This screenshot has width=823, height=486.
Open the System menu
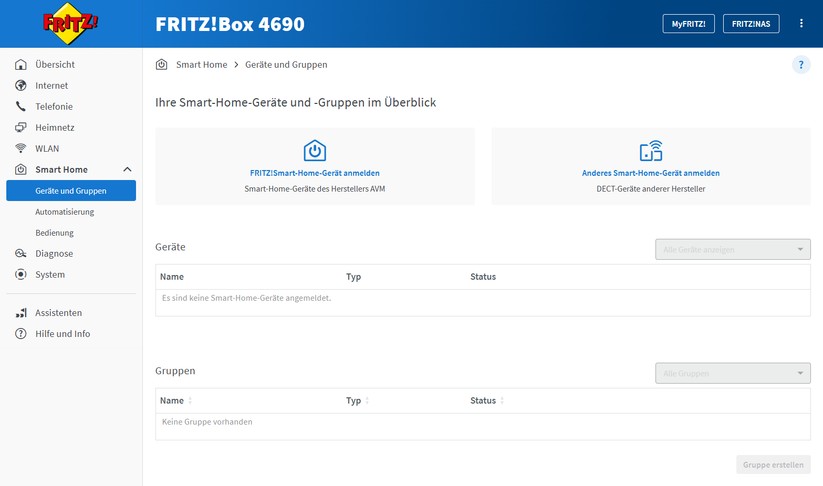click(50, 274)
